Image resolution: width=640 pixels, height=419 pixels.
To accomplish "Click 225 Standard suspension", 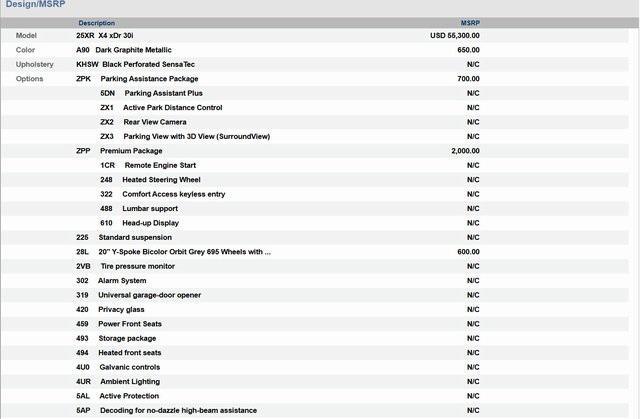I will click(x=124, y=237).
